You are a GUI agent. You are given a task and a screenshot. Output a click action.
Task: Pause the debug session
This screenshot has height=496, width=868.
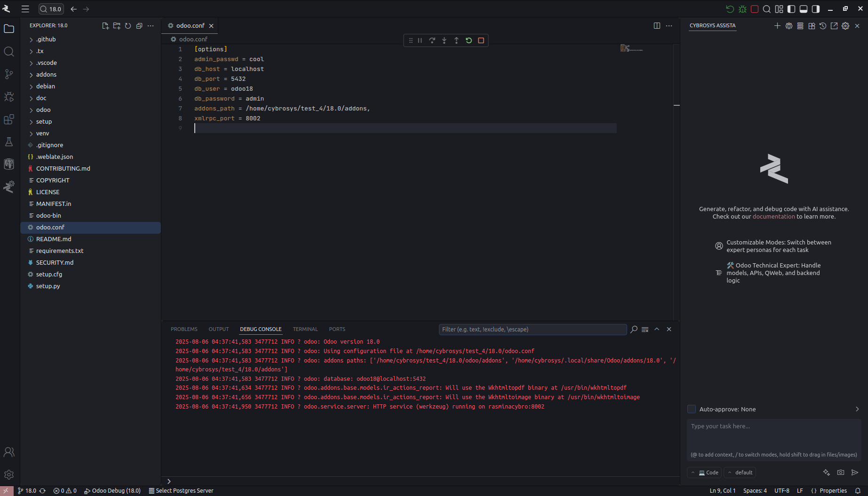[x=420, y=40]
